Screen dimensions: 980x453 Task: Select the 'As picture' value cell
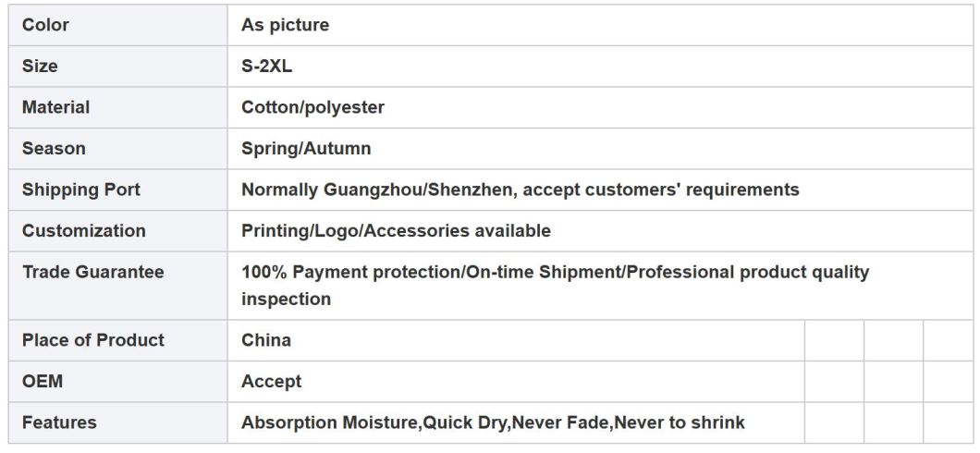[600, 25]
